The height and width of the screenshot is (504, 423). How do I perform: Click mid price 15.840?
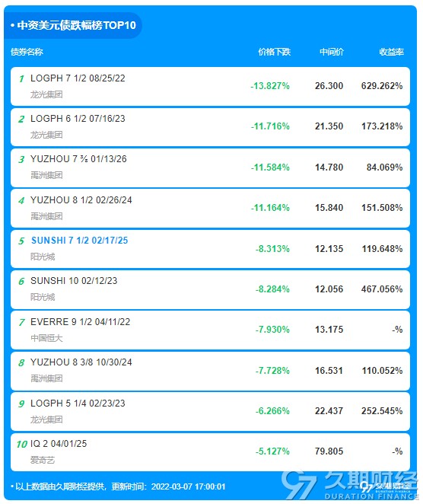tap(329, 208)
